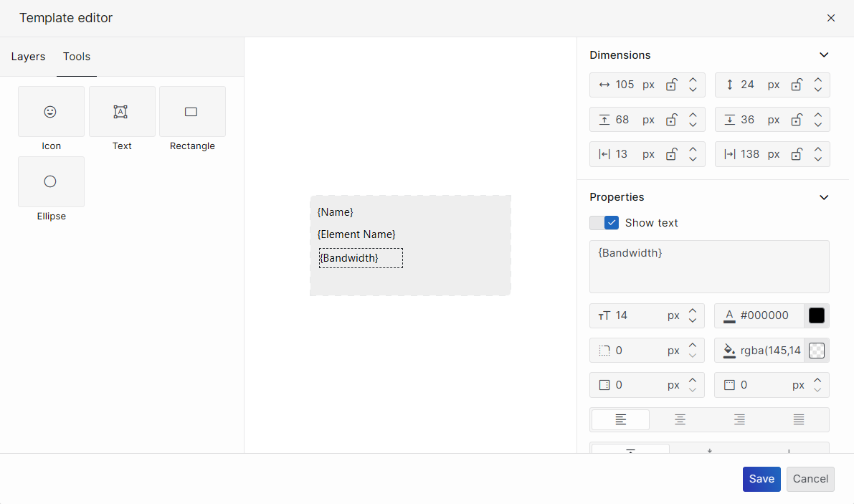The height and width of the screenshot is (504, 854).
Task: Close the Template editor dialog
Action: coord(830,18)
